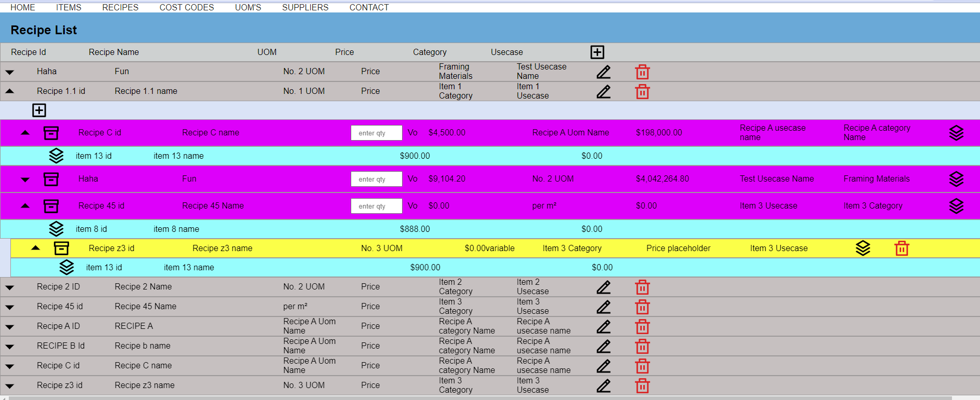Screen dimensions: 980x400
Task: Delete the Recipe 1.1 id row
Action: pos(642,92)
